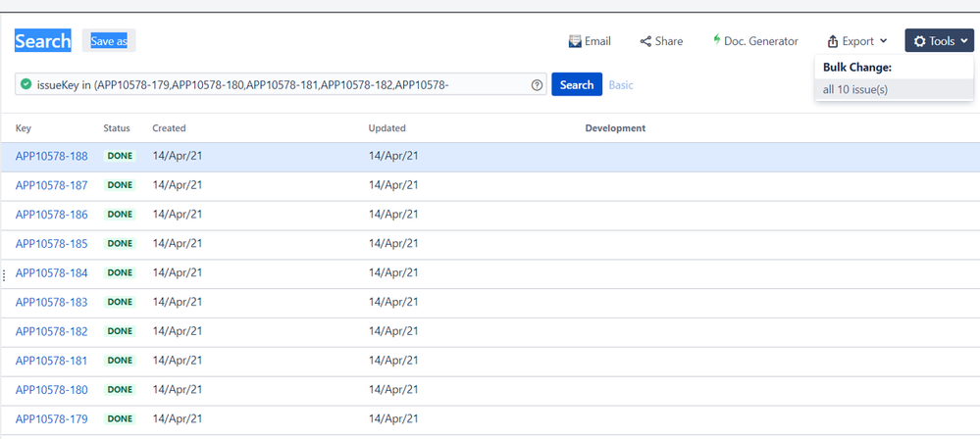980x439 pixels.
Task: Click inside the JQL query field
Action: pos(281,84)
